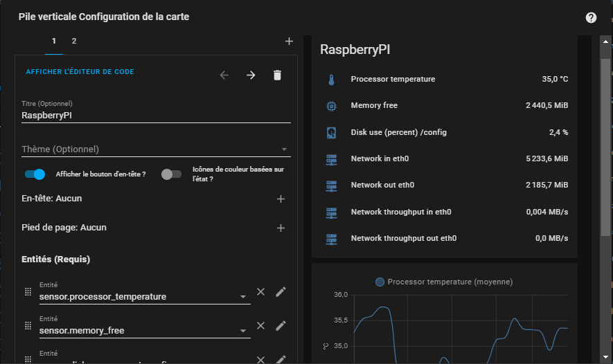Click 'Entités (Requis)' section heading
Viewport: 613px width, 364px height.
pos(56,260)
